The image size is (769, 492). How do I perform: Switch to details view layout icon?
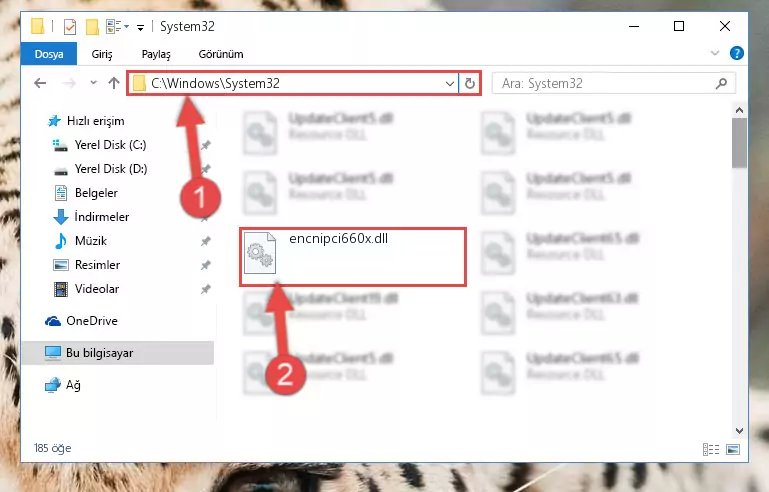[711, 449]
